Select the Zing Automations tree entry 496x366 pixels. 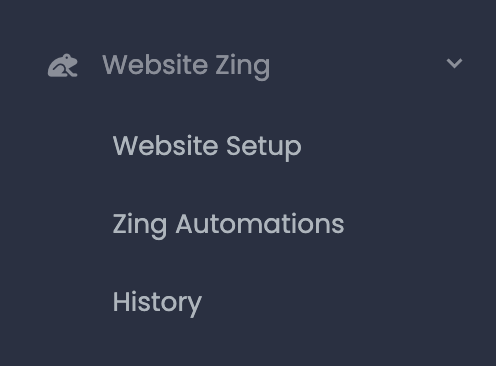[x=228, y=225]
